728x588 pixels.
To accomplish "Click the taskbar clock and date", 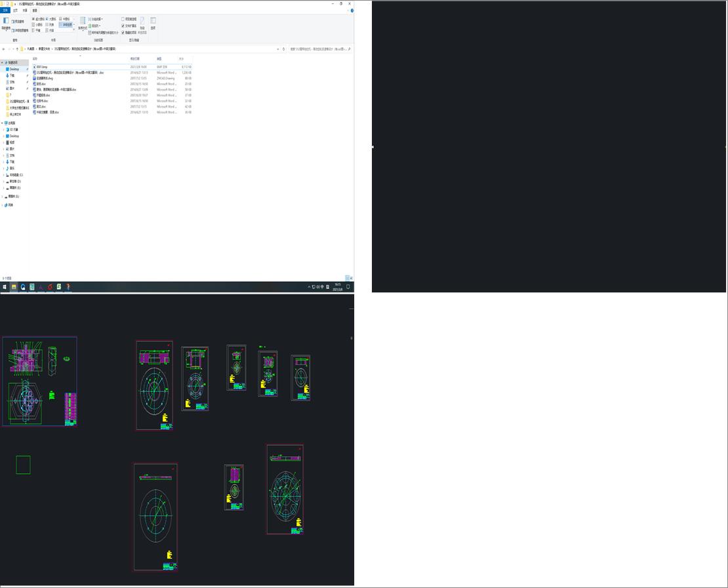I will [x=338, y=287].
